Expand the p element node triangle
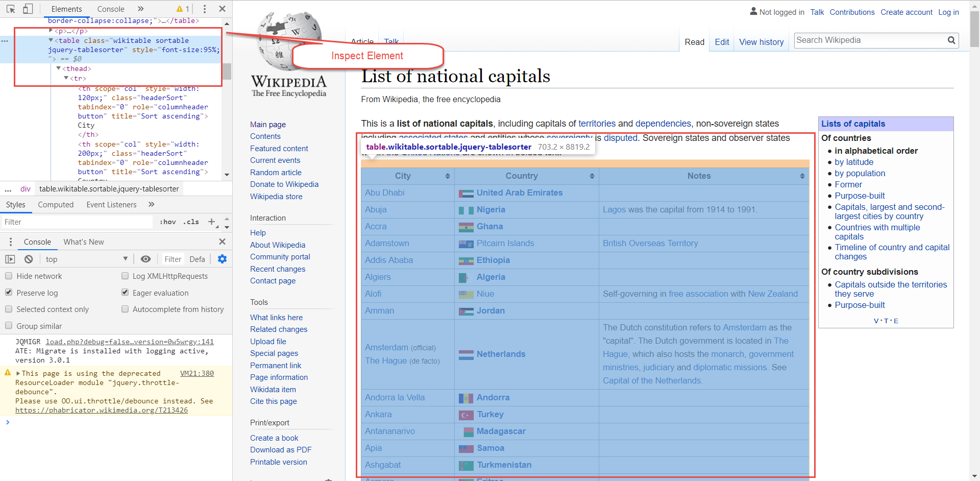The height and width of the screenshot is (481, 980). [51, 31]
